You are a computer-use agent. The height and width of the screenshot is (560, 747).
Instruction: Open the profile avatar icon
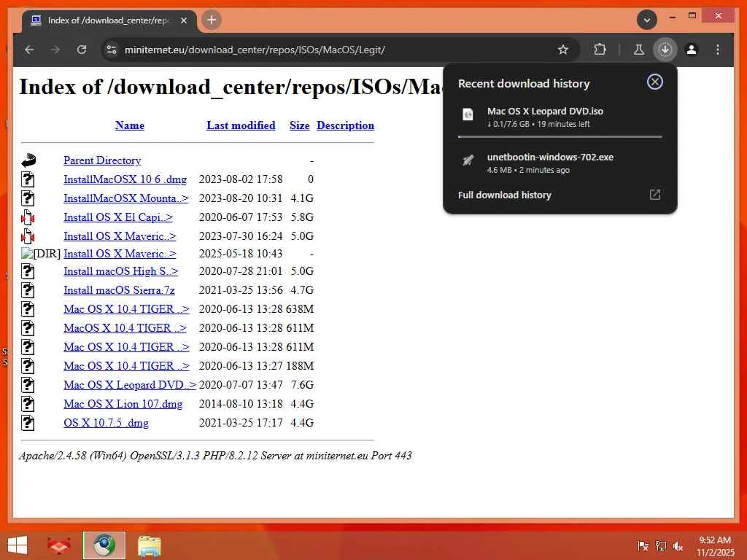[x=692, y=50]
